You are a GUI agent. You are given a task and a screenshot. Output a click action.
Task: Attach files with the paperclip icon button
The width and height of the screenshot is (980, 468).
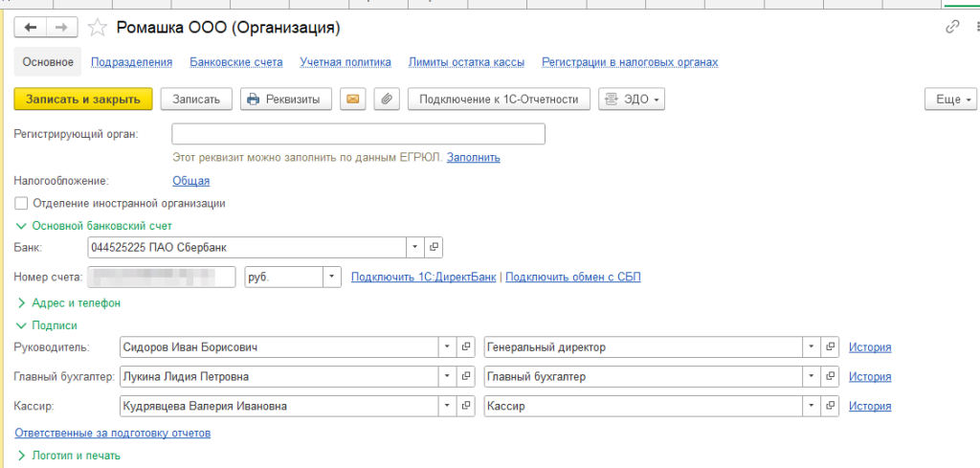387,100
